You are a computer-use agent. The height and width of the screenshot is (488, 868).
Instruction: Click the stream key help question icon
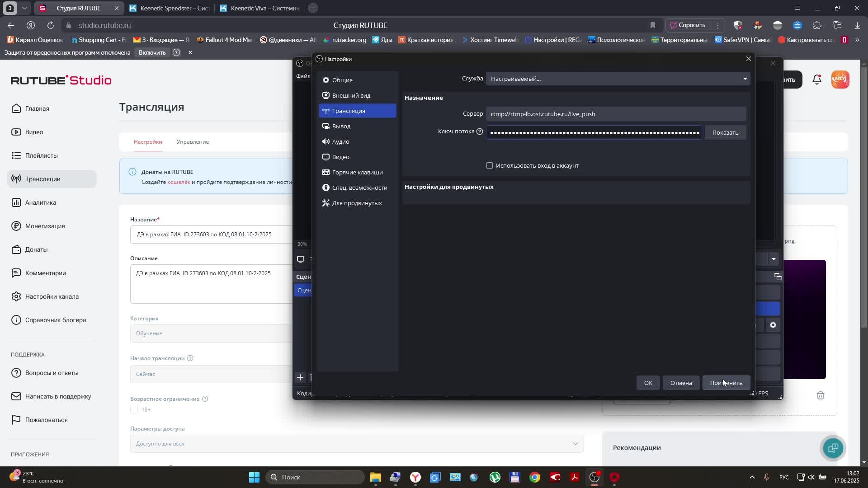coord(480,131)
